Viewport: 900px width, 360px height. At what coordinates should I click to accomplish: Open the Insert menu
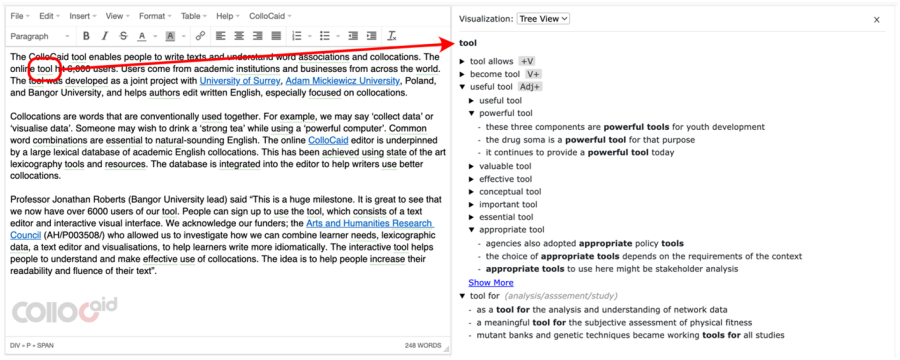tap(83, 16)
